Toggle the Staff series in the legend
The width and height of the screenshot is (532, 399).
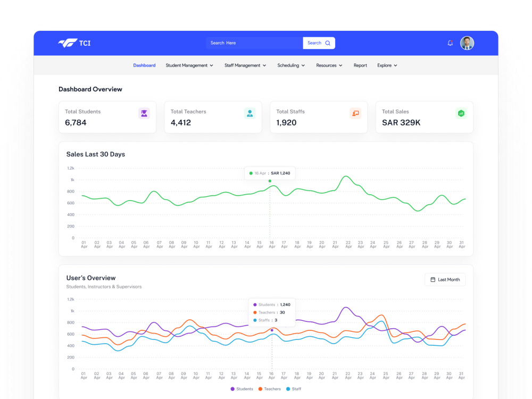[294, 389]
